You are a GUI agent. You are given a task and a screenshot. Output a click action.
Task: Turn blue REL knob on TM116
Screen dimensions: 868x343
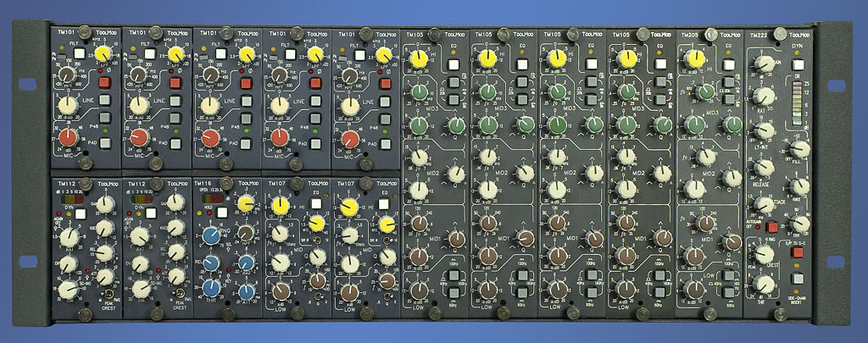point(210,263)
